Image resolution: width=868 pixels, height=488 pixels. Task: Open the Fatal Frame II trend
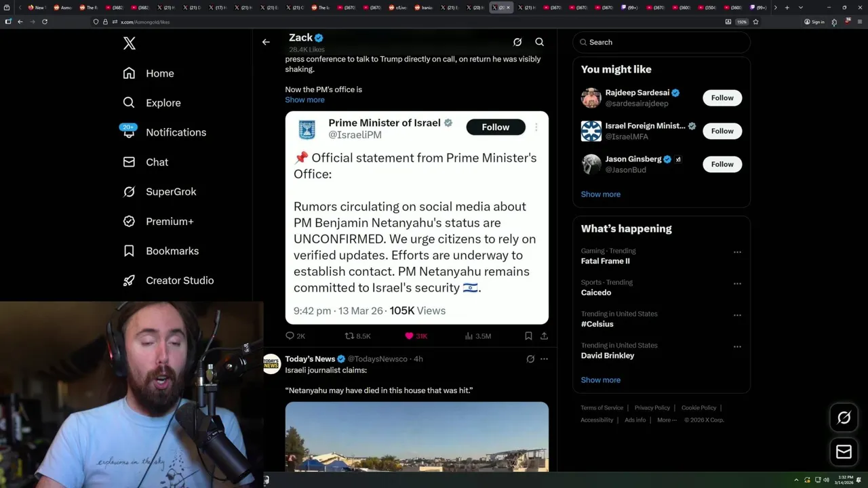pos(606,261)
